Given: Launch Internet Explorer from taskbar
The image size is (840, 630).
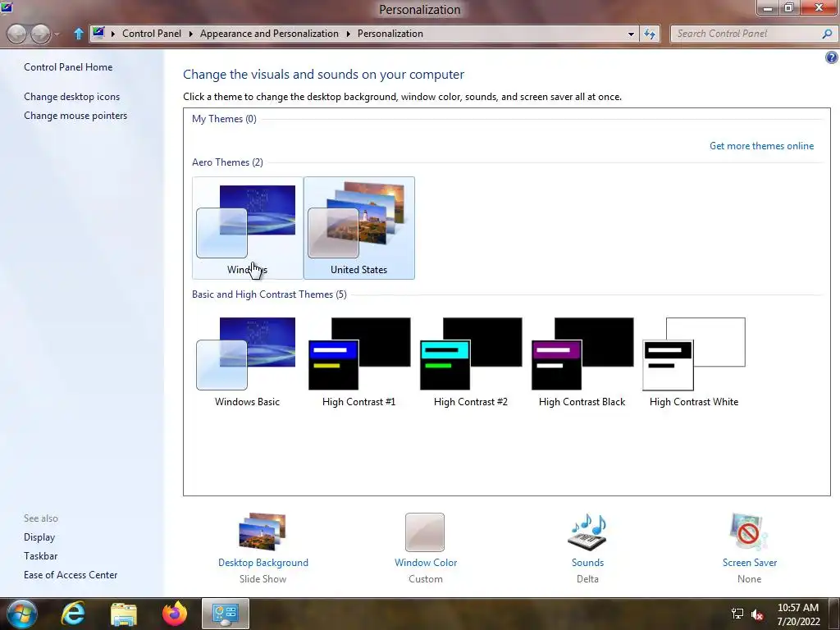Looking at the screenshot, I should point(73,614).
